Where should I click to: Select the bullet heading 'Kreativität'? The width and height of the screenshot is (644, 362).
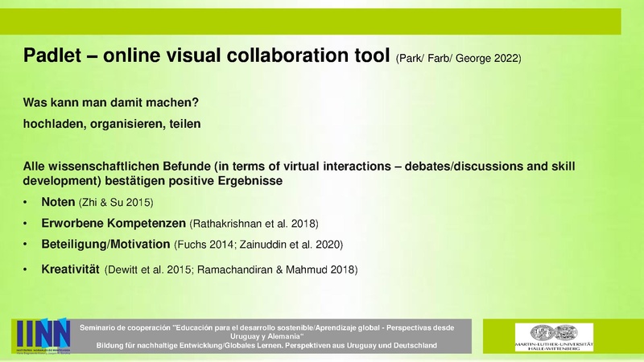tap(70, 269)
